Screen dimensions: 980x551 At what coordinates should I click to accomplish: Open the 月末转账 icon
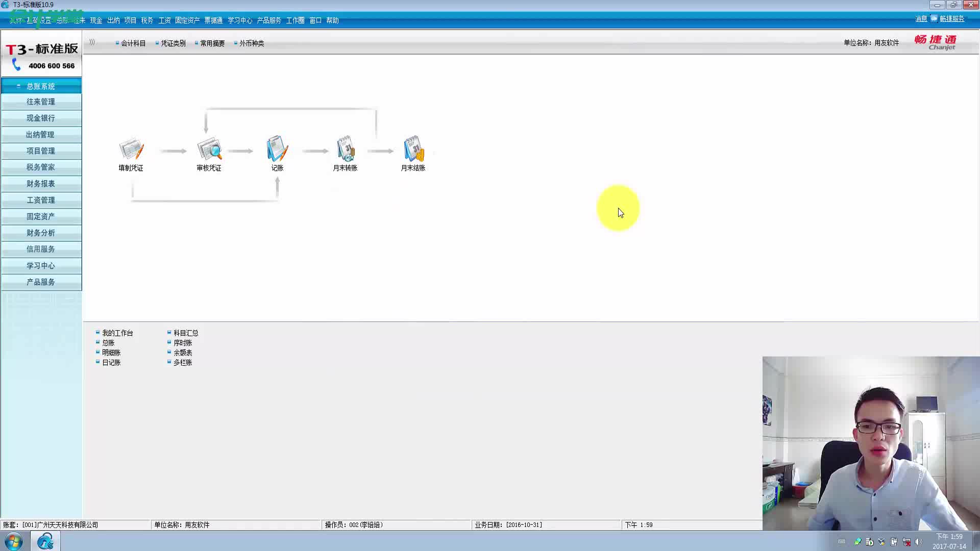[x=345, y=149]
